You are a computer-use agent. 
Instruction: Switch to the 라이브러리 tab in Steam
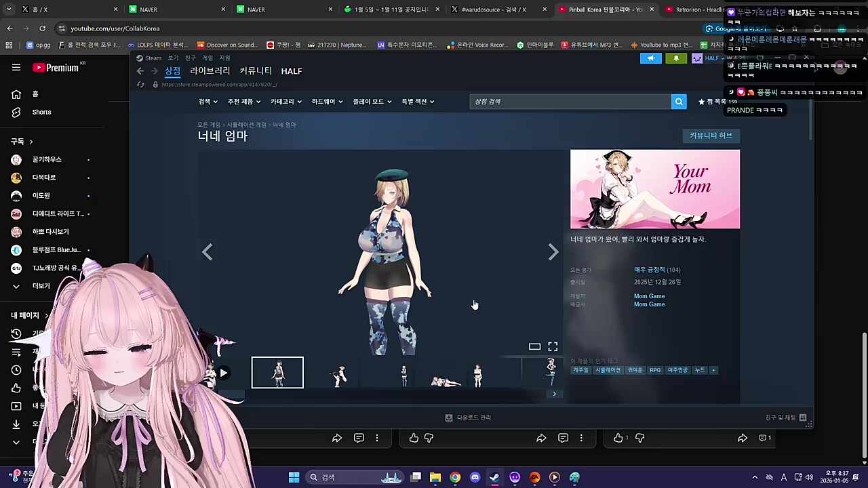coord(210,71)
